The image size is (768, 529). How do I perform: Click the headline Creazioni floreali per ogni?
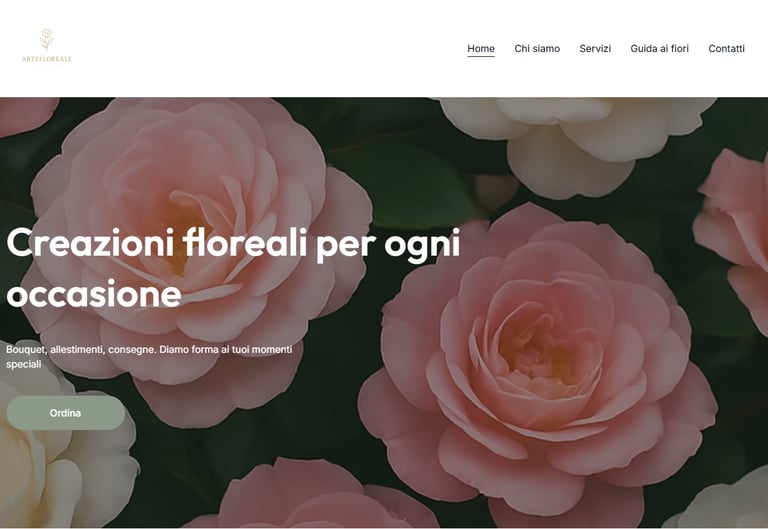tap(233, 243)
